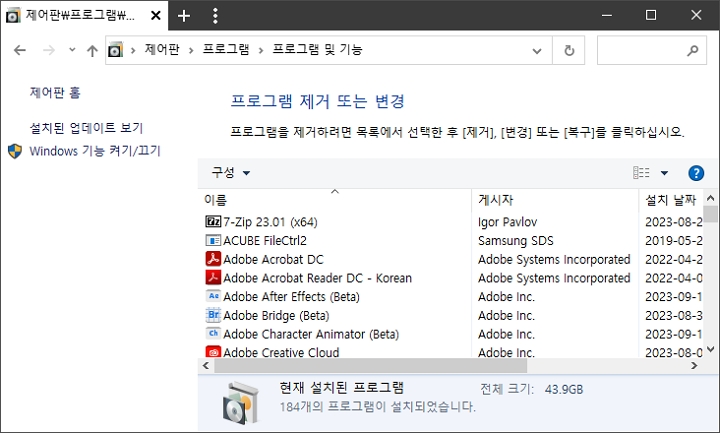This screenshot has height=433, width=720.
Task: Select Adobe Creative Cloud entry
Action: tap(281, 352)
